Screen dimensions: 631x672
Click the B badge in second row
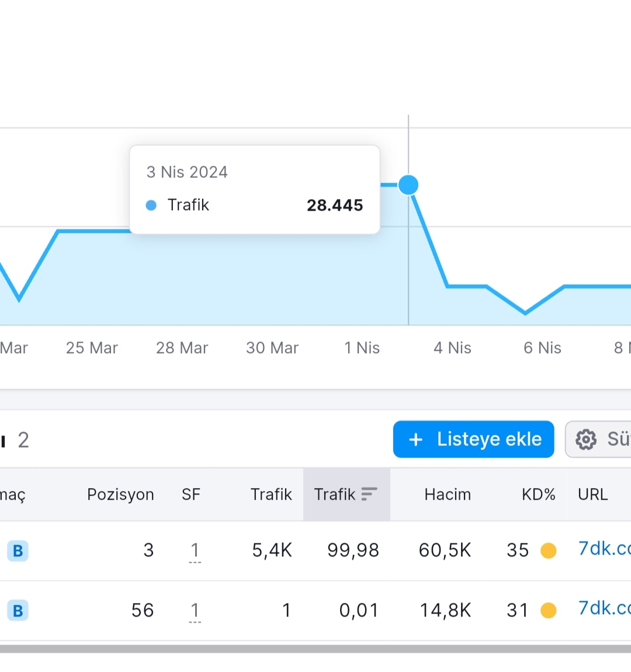click(18, 611)
